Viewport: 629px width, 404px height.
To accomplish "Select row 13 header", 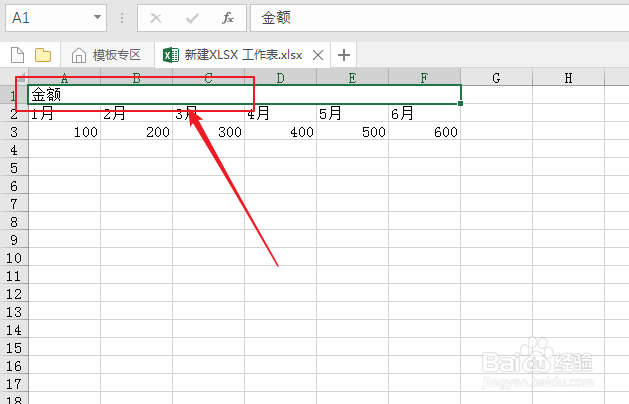I will [x=14, y=312].
